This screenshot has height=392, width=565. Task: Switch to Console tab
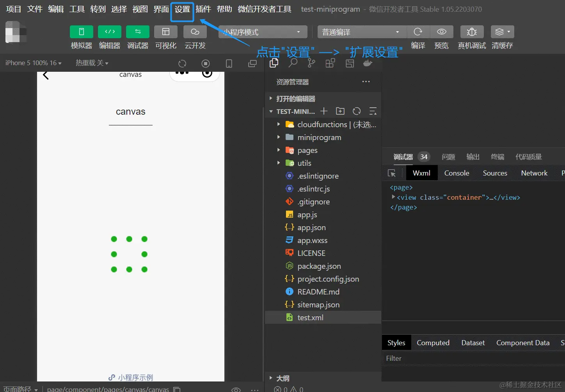click(457, 173)
